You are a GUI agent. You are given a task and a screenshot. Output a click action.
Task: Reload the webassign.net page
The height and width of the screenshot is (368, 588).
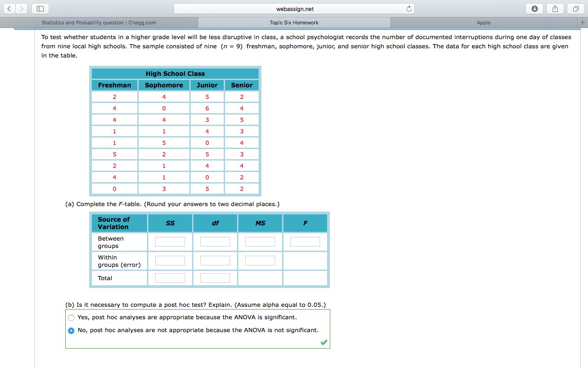click(408, 9)
